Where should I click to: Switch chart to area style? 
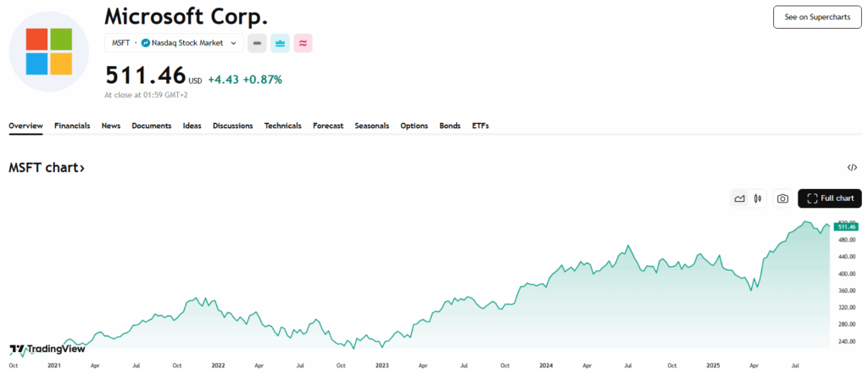click(x=739, y=198)
